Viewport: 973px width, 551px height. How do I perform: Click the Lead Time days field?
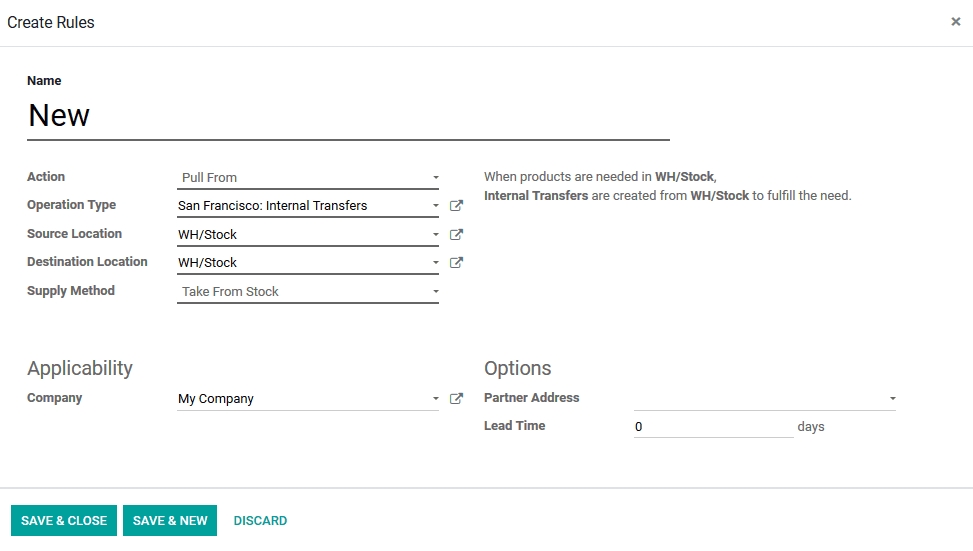click(713, 427)
